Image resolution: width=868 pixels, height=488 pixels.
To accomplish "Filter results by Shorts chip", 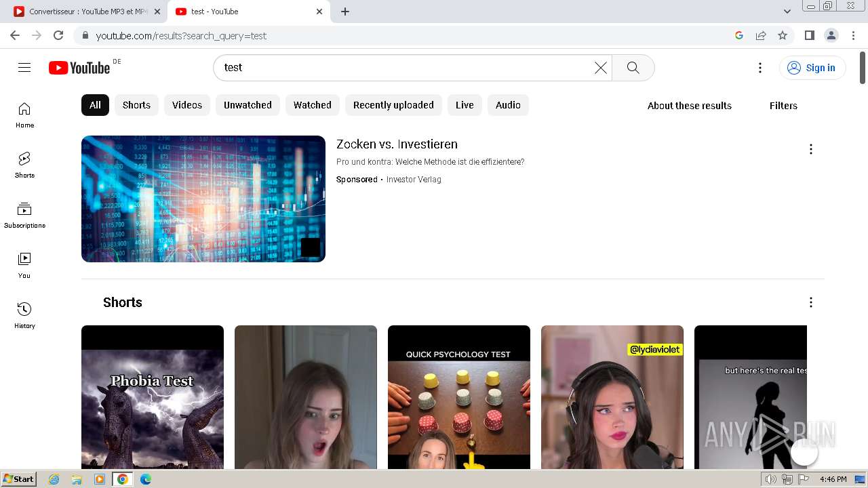I will tap(136, 105).
